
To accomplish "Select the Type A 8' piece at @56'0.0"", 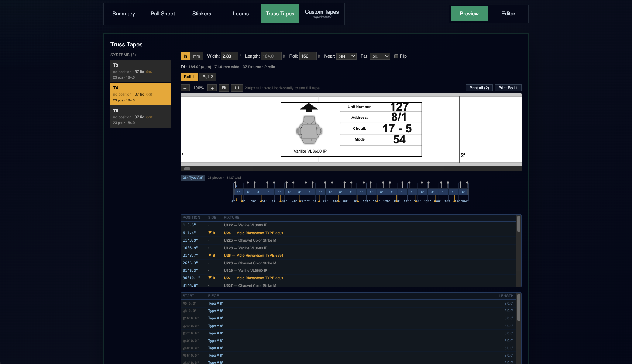I will [348, 356].
